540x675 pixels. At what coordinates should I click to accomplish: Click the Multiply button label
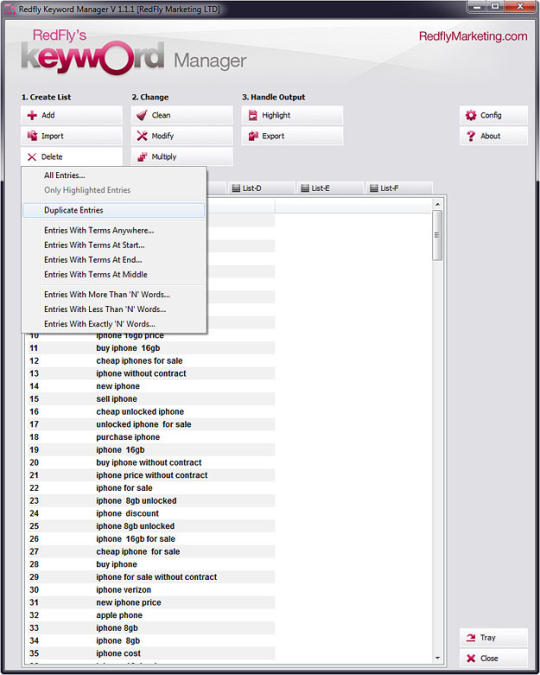click(x=164, y=157)
